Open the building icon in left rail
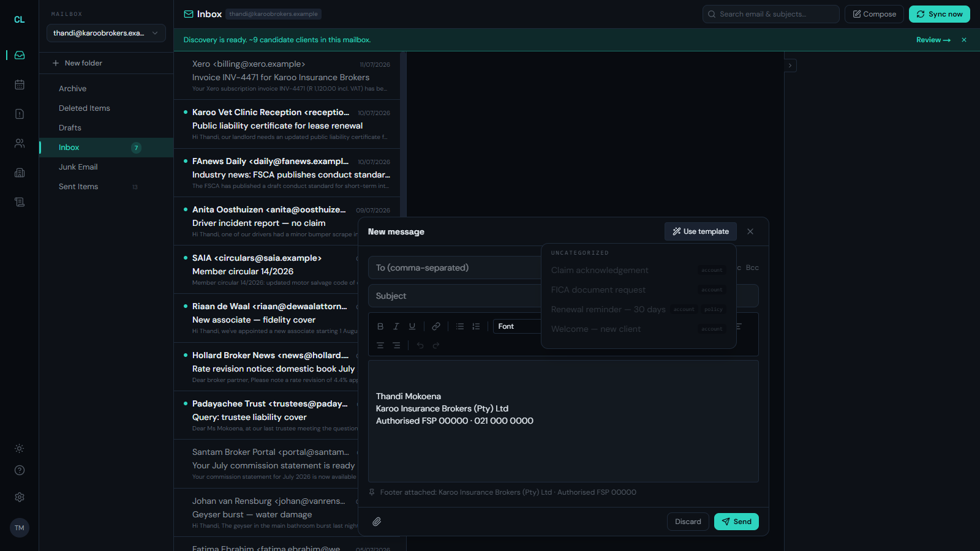Image resolution: width=980 pixels, height=551 pixels. coord(20,173)
